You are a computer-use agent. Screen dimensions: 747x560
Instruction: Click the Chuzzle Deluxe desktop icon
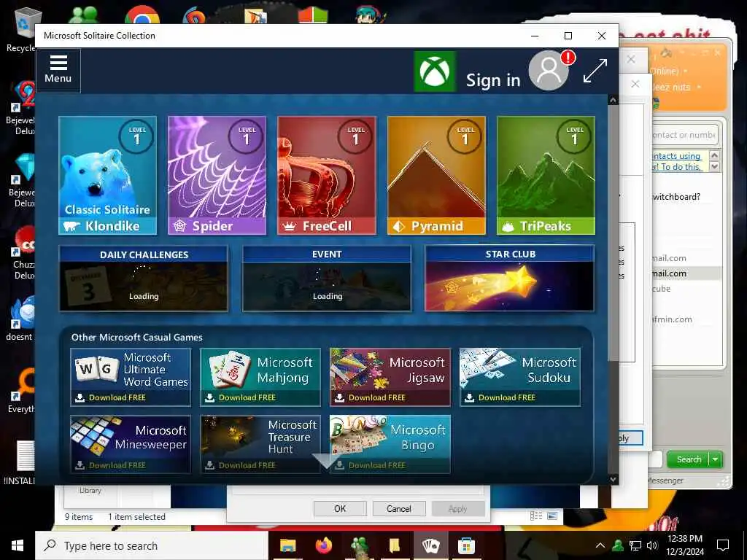coord(23,252)
